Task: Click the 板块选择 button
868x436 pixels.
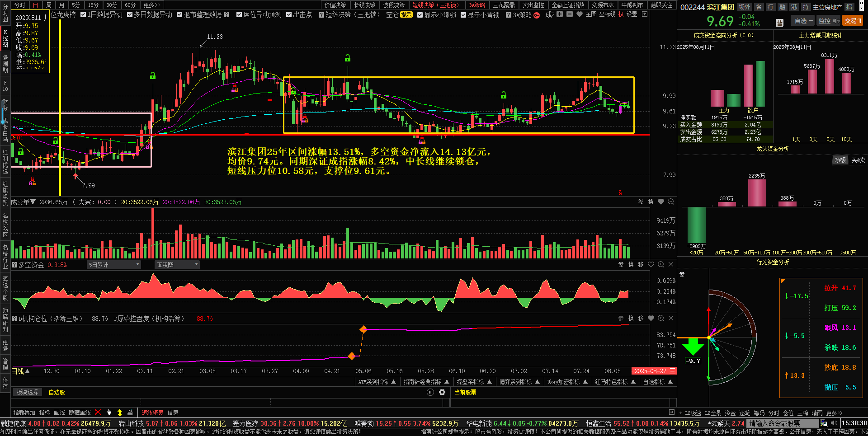Action: tap(28, 392)
